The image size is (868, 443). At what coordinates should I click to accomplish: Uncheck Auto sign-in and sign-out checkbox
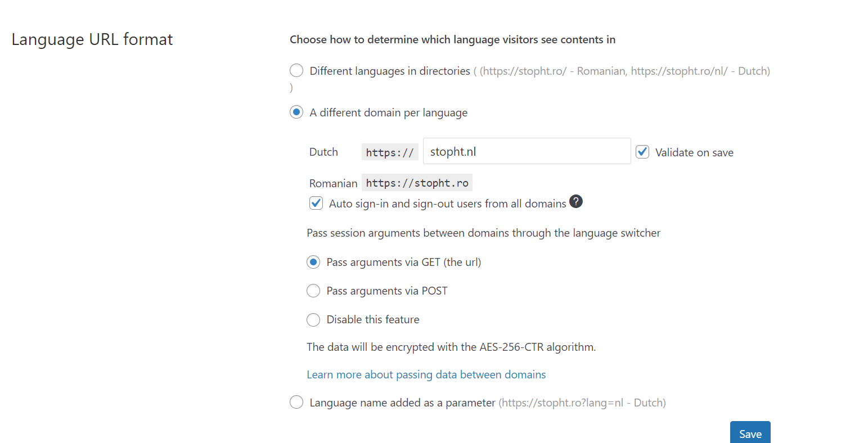(316, 203)
